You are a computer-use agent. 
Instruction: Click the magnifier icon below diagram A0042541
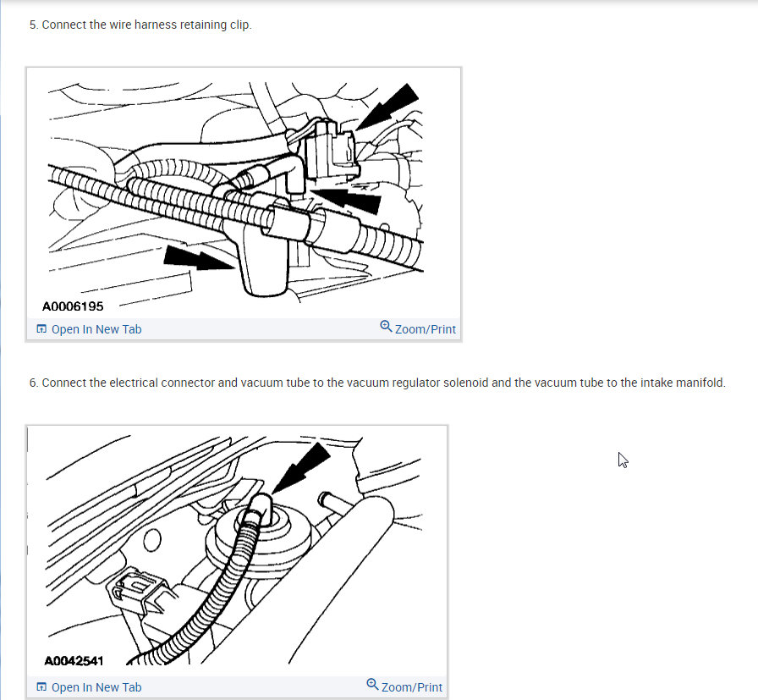pos(372,685)
